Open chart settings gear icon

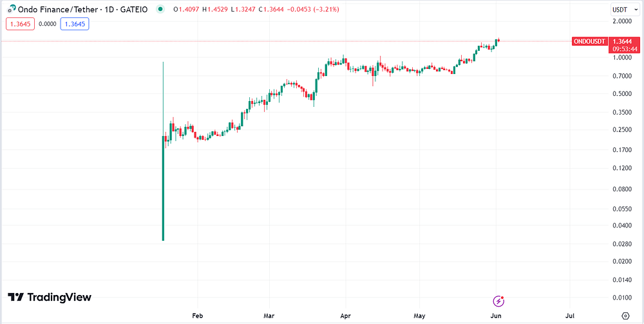click(625, 316)
